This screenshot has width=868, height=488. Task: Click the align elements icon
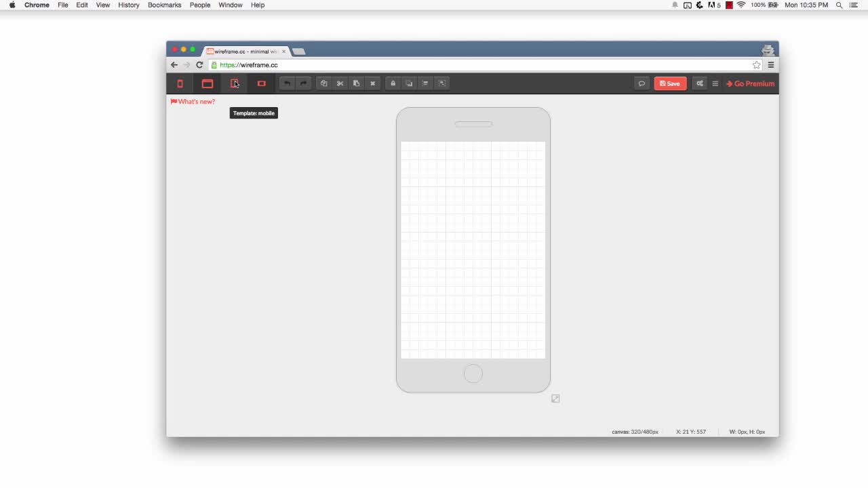click(x=426, y=83)
